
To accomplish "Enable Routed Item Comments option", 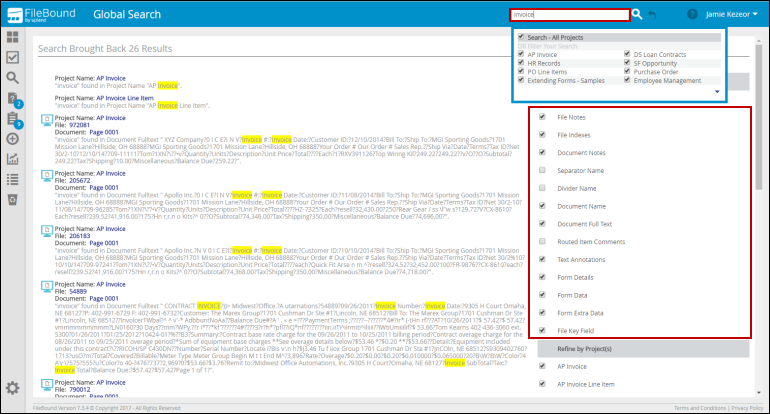I will pos(542,241).
